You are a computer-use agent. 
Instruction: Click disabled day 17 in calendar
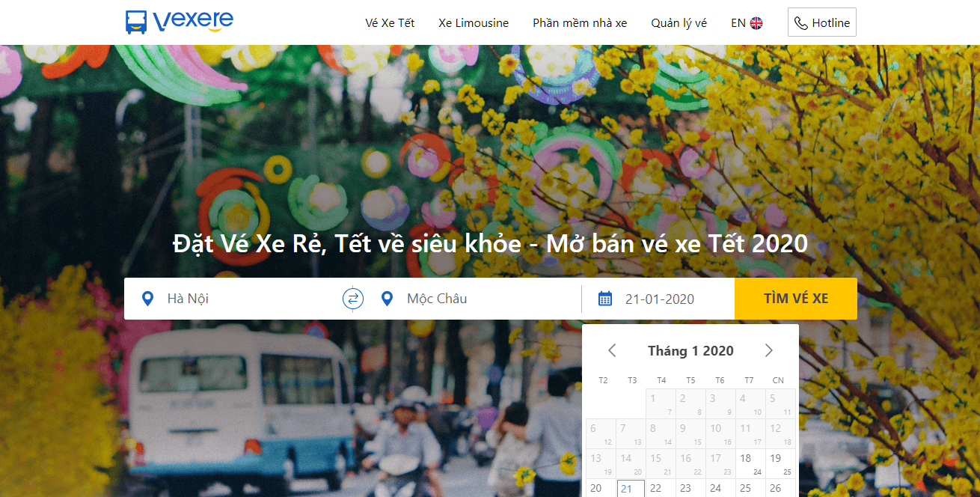[720, 464]
